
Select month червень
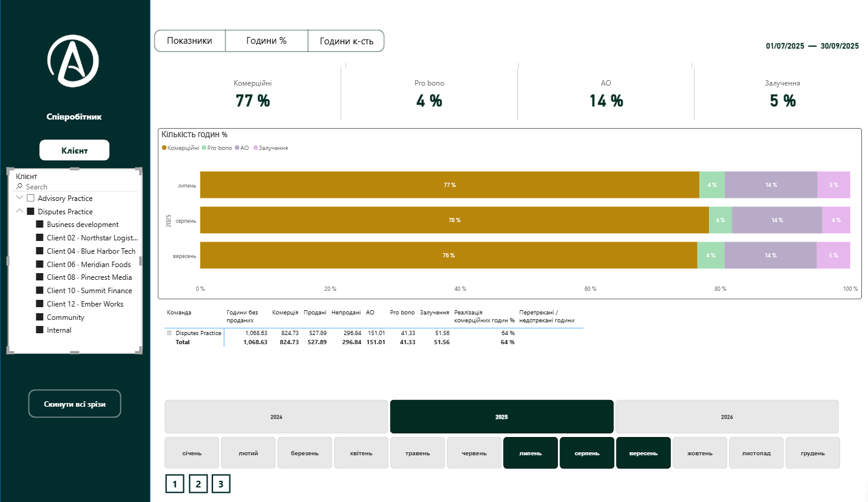pyautogui.click(x=474, y=453)
